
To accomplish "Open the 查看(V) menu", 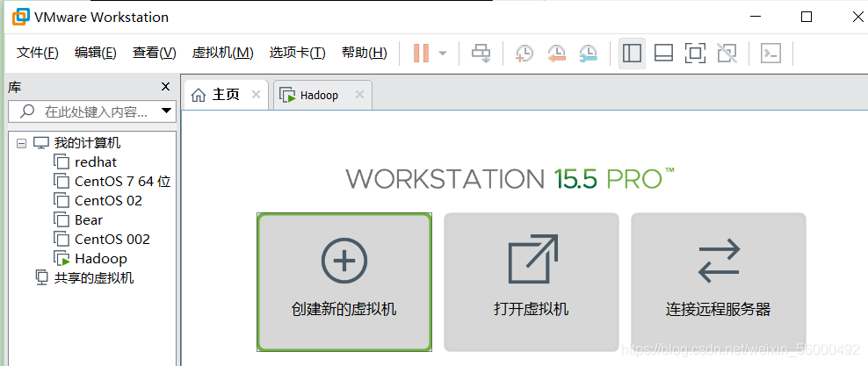I will (x=154, y=53).
